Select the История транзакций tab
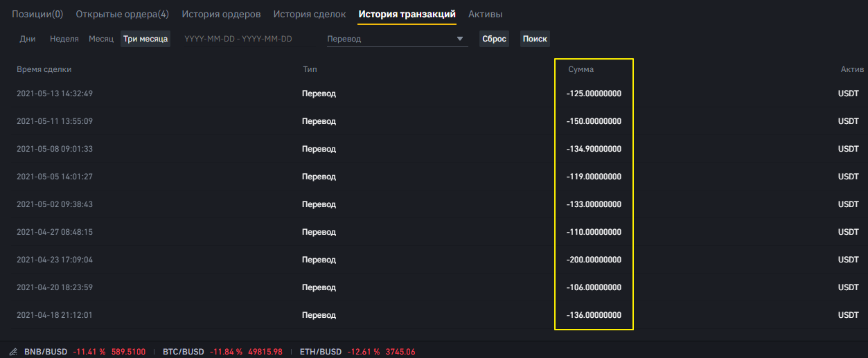The height and width of the screenshot is (358, 868). pos(407,14)
